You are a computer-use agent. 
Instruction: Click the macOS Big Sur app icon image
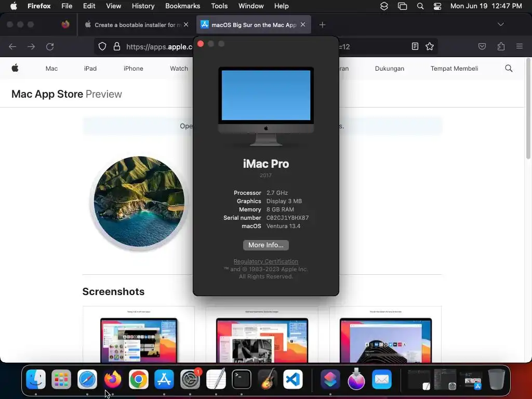click(x=139, y=202)
